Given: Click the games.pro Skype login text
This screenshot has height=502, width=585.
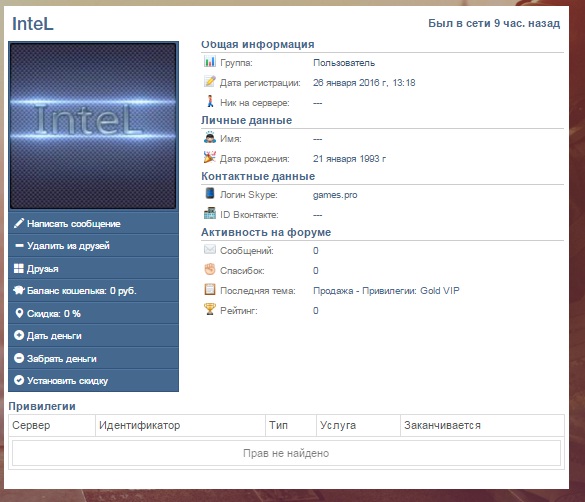Looking at the screenshot, I should click(335, 195).
